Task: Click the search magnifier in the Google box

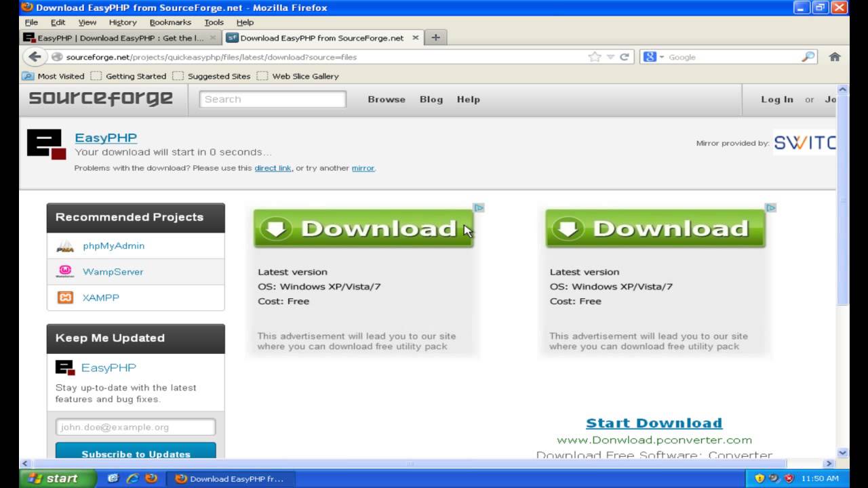Action: (x=808, y=57)
